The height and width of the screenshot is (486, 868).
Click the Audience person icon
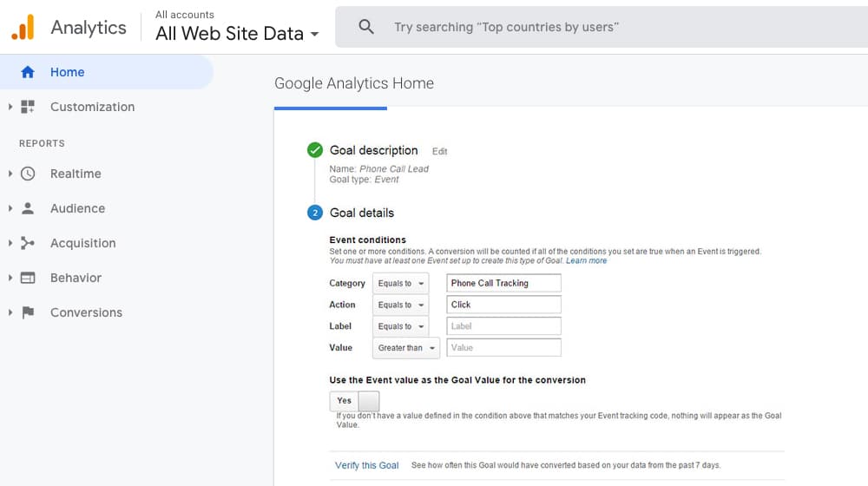click(28, 208)
